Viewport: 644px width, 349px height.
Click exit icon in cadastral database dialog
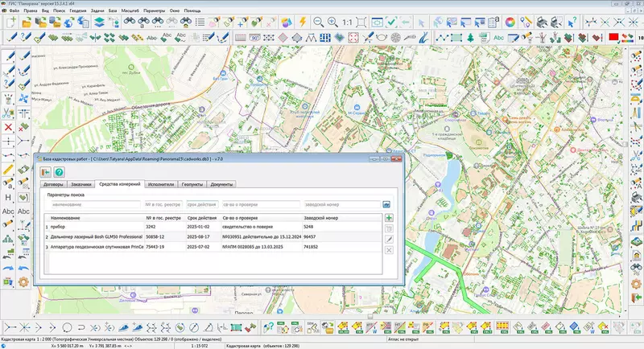tap(46, 171)
